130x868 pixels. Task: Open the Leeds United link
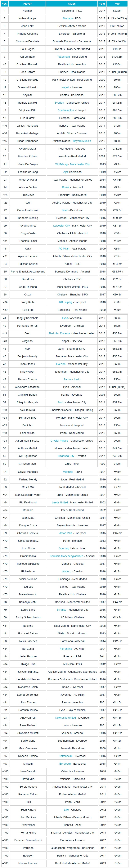click(60, 502)
